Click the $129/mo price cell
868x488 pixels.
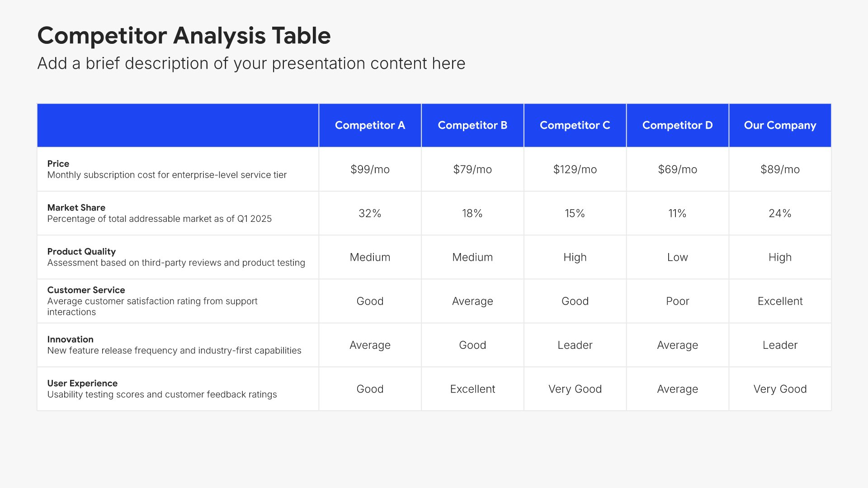[575, 169]
